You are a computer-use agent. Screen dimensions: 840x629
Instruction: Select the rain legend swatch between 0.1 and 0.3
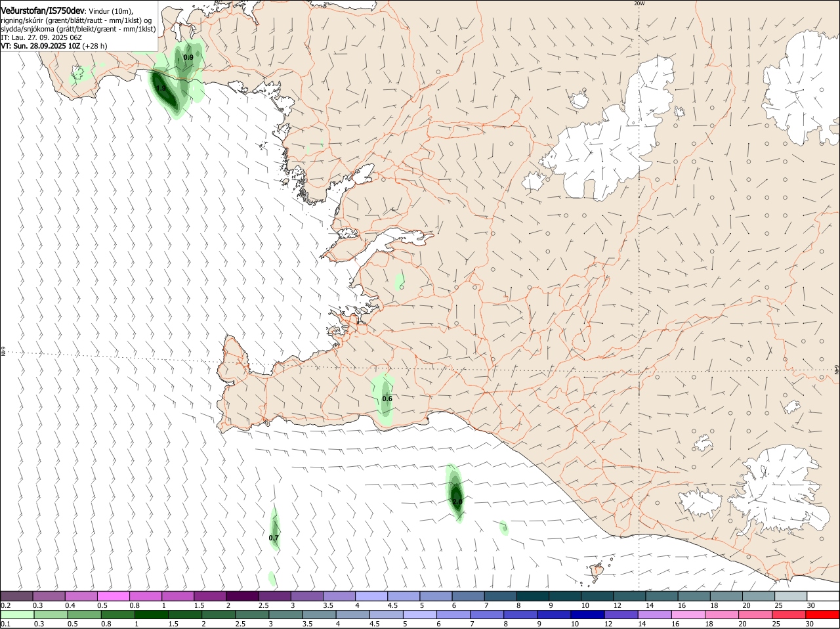(16, 615)
